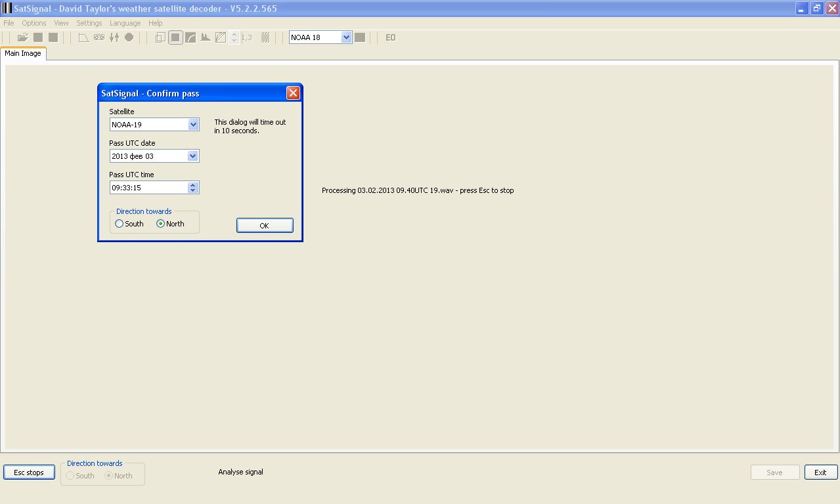Image resolution: width=840 pixels, height=504 pixels.
Task: Click the up-down arrows toolbar icon
Action: click(114, 37)
